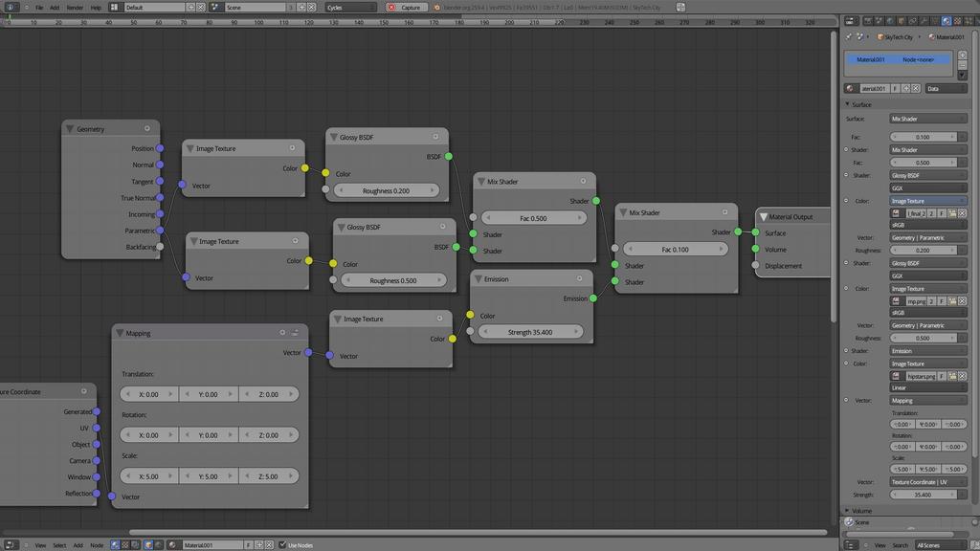Delete the current scene with X icon

pos(312,7)
